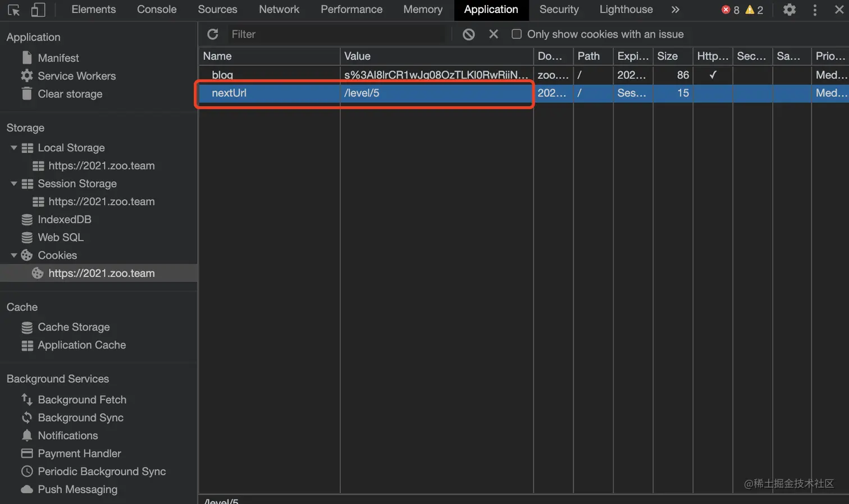Click the yellow warning count badge
Viewport: 849px width, 504px height.
[754, 10]
